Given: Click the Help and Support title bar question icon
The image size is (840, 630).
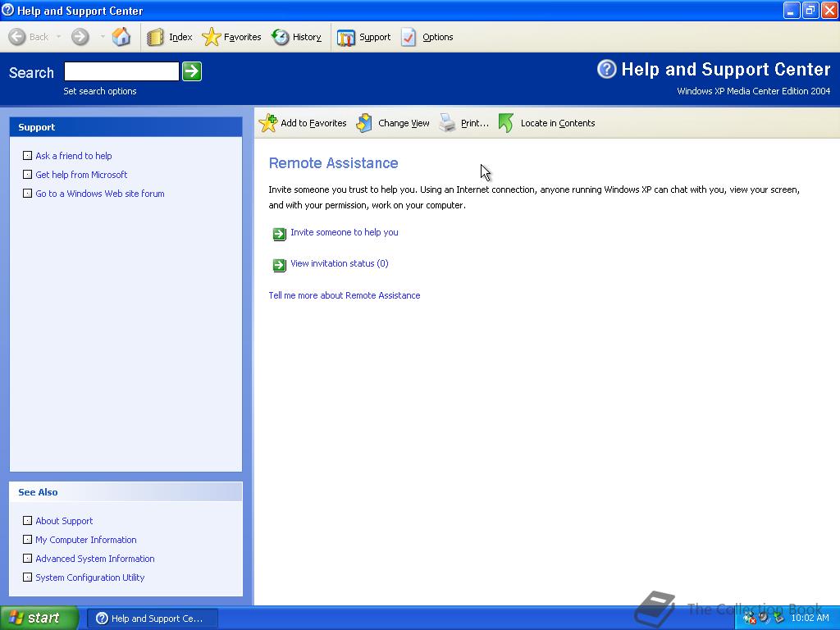Looking at the screenshot, I should tap(8, 10).
